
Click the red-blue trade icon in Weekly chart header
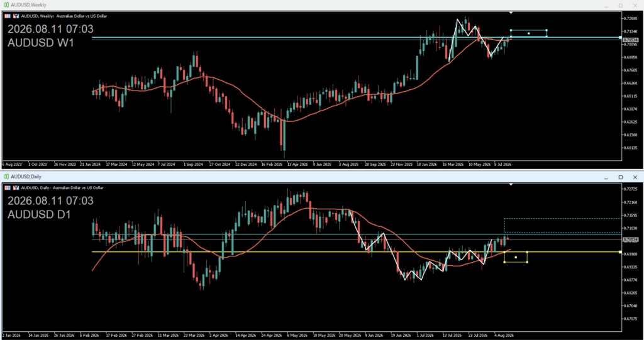(x=16, y=16)
